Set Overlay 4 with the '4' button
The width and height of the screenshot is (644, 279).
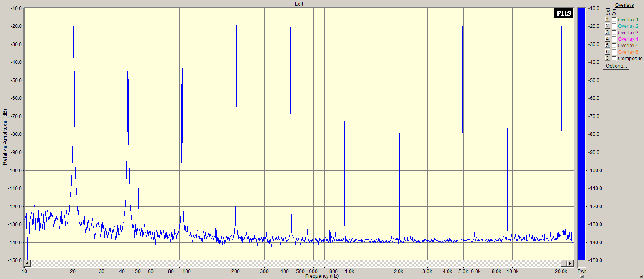point(607,39)
